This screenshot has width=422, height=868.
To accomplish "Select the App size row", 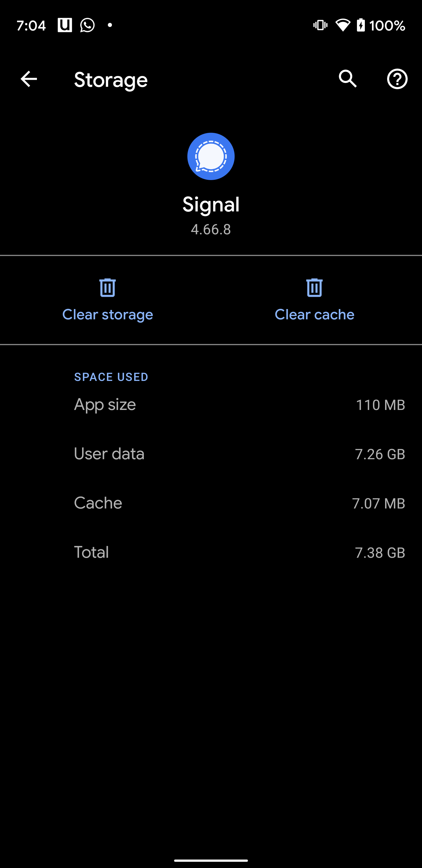I will coord(211,405).
